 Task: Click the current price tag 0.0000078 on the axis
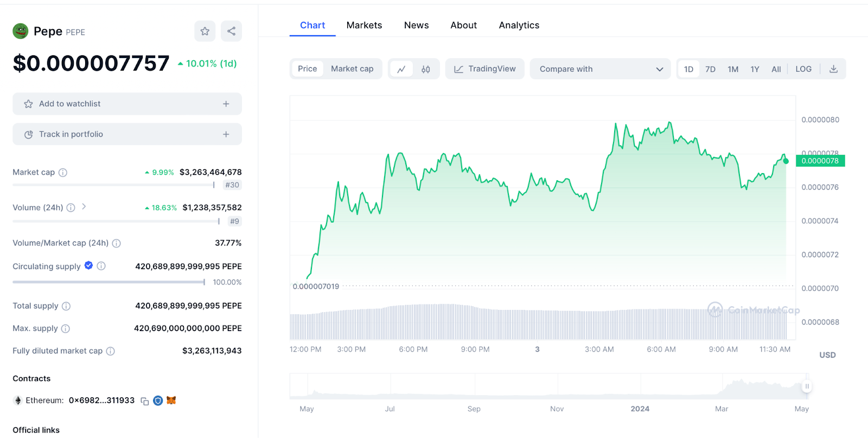click(820, 161)
